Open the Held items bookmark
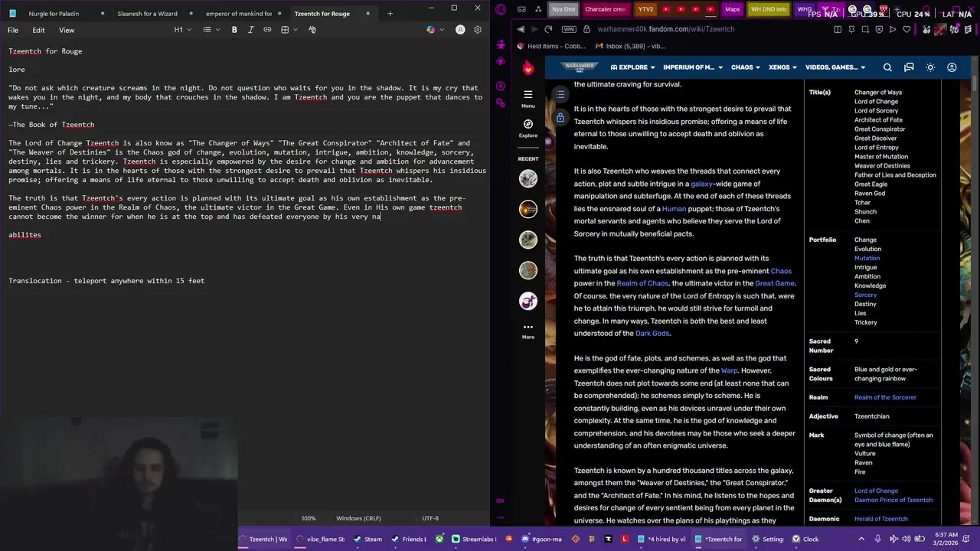 pyautogui.click(x=551, y=46)
